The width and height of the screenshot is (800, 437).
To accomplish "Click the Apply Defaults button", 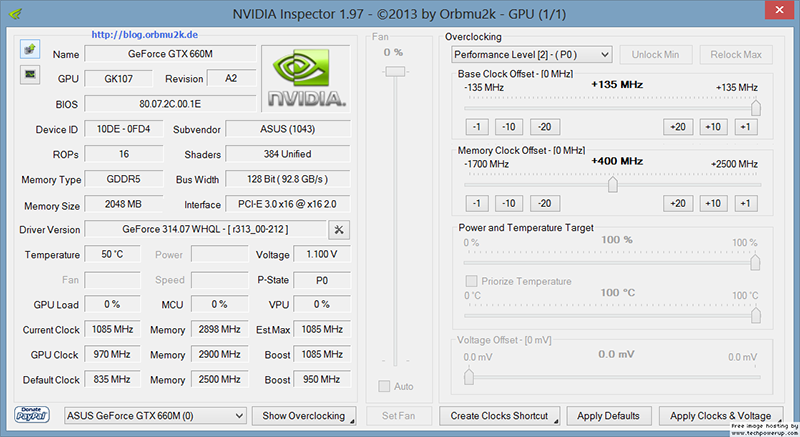I will coord(609,416).
